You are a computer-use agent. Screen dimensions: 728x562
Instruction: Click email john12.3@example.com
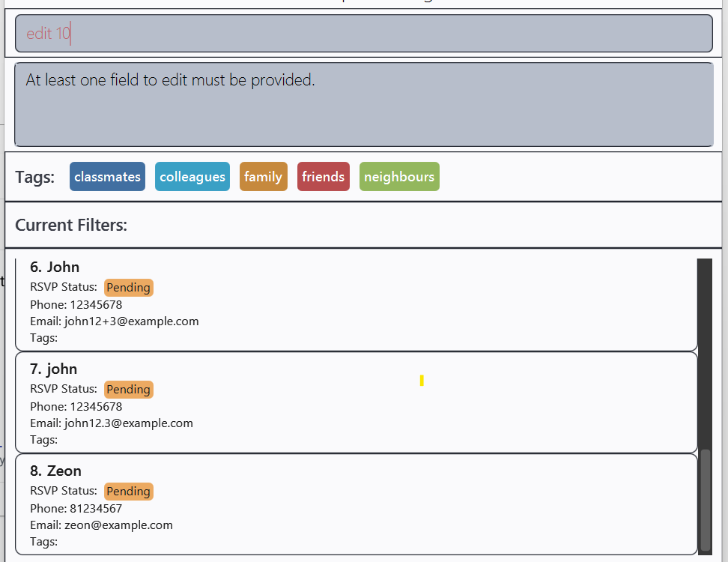129,423
